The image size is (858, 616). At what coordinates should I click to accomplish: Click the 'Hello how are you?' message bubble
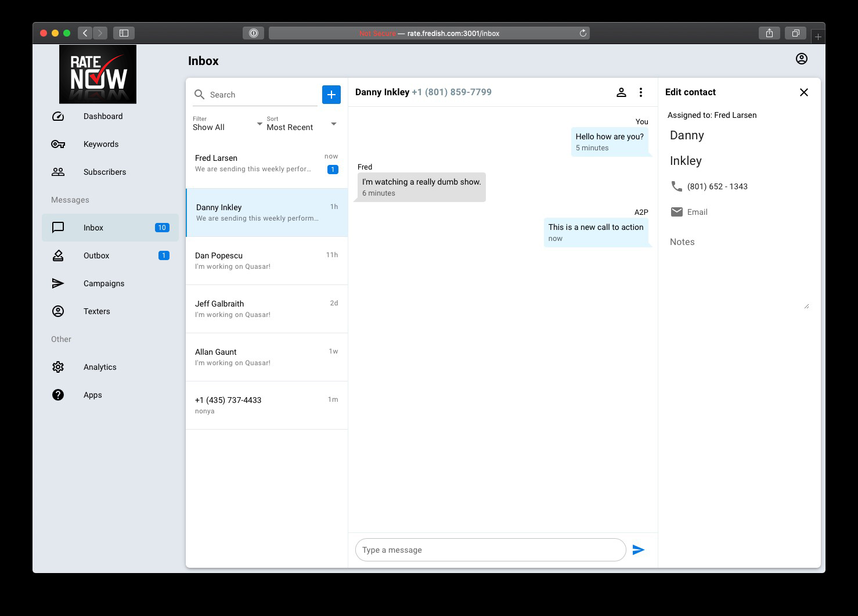[610, 142]
